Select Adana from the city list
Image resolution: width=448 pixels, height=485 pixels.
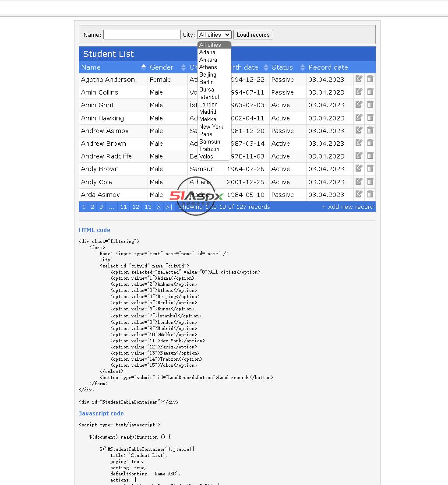(x=214, y=52)
